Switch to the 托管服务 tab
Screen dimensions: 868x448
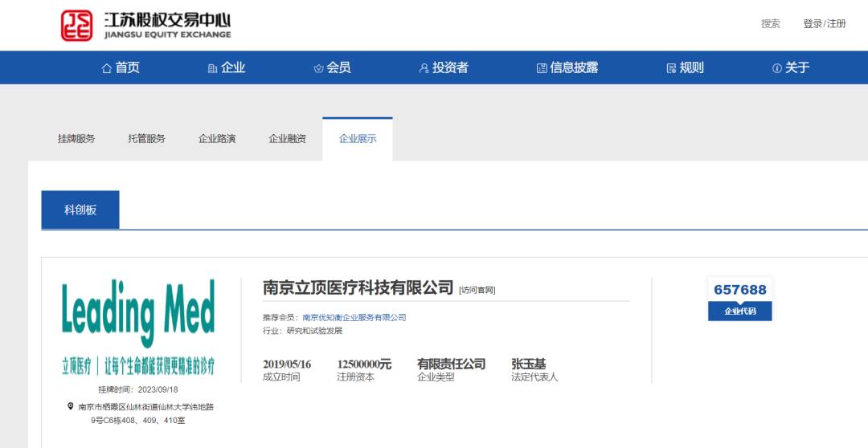click(x=146, y=138)
